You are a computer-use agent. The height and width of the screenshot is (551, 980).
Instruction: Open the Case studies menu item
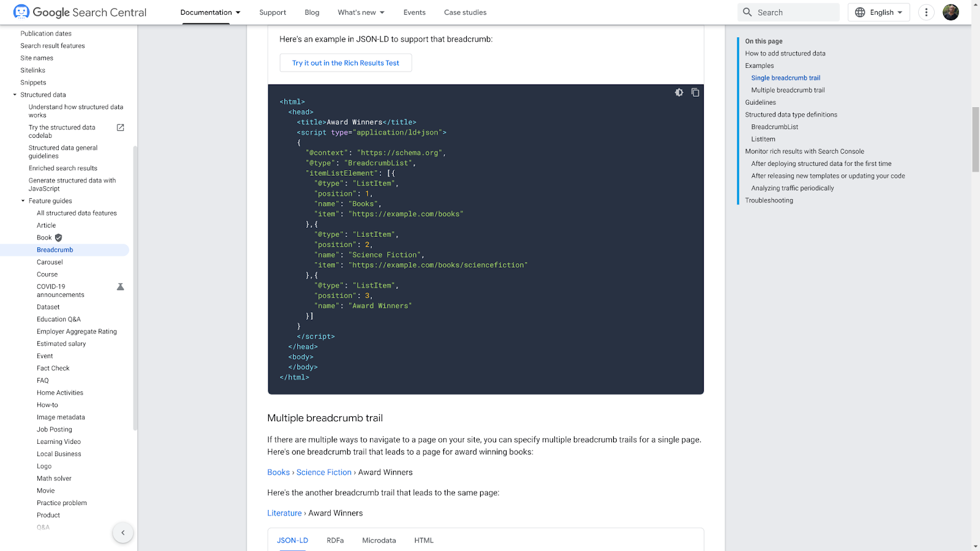[x=466, y=12]
